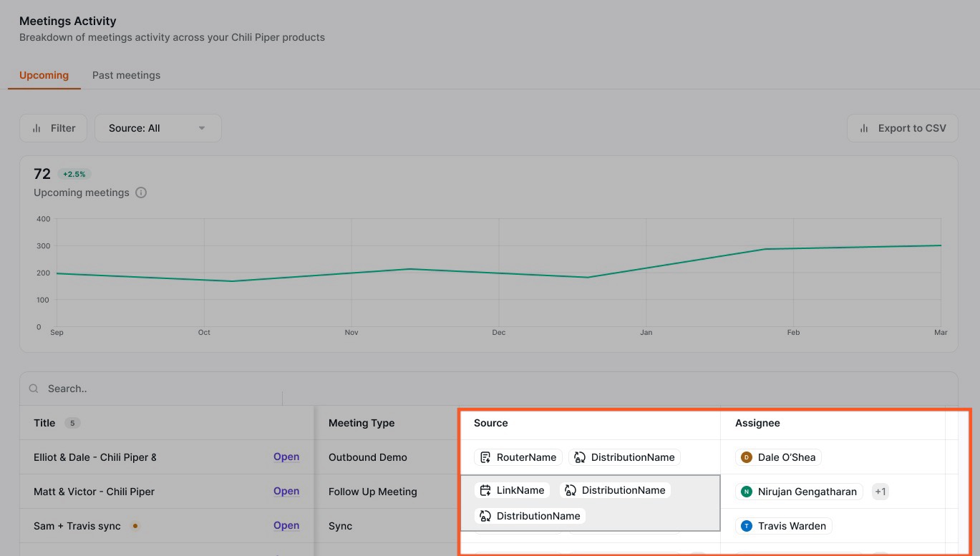Click Open for Matt & Victor meeting

tap(286, 492)
